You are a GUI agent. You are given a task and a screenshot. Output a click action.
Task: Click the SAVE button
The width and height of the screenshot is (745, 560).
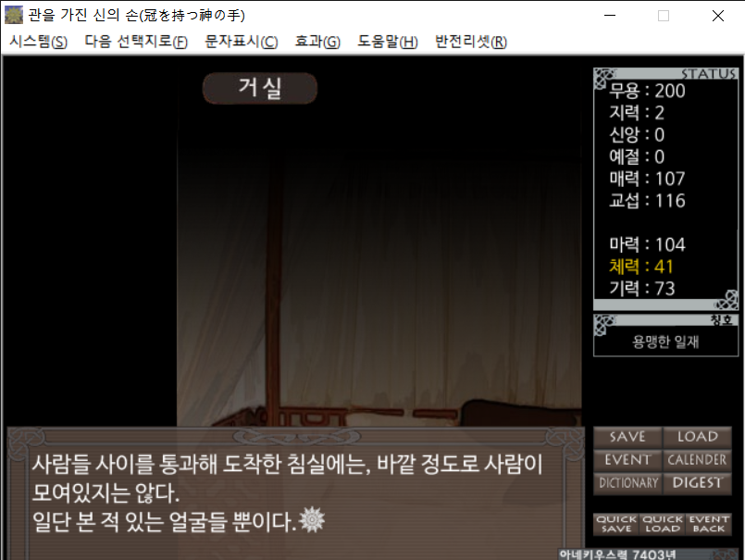click(627, 437)
